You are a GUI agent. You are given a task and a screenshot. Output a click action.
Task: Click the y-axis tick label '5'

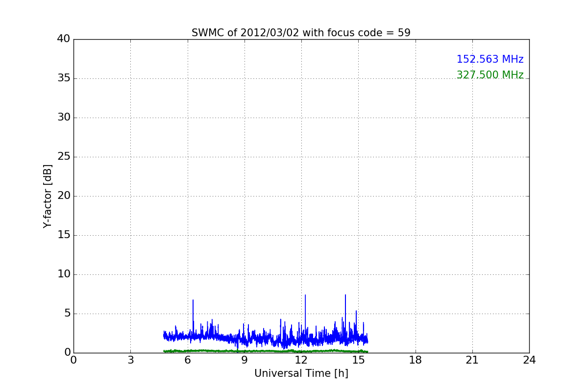coord(67,314)
